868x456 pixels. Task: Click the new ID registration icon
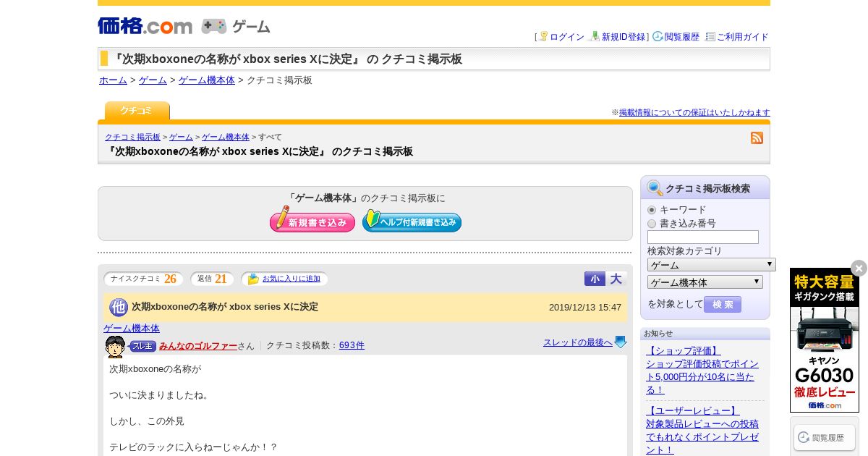(595, 36)
